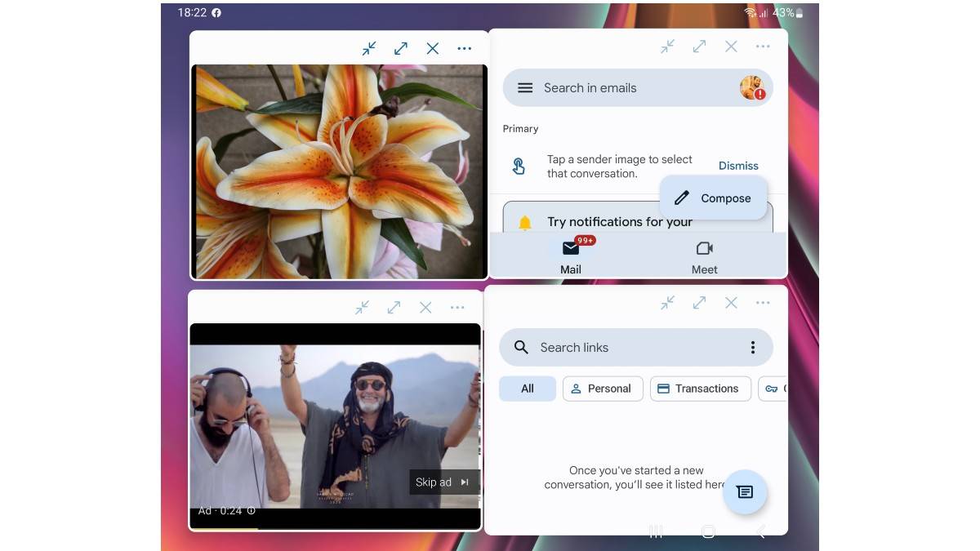Open more options on the flower photo window

[x=465, y=49]
